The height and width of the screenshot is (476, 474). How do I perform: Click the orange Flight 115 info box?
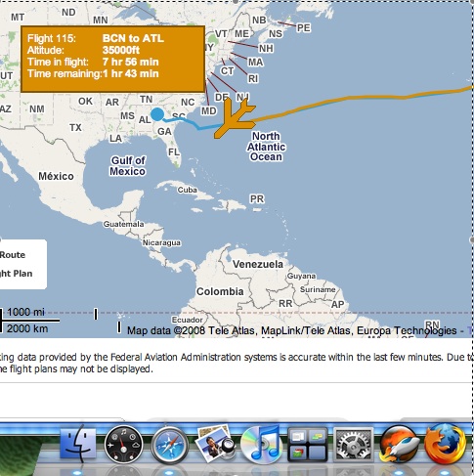click(112, 59)
